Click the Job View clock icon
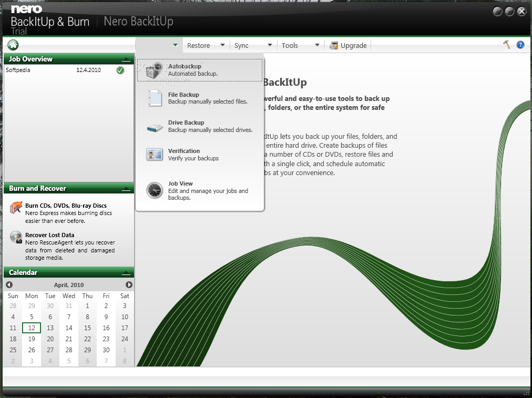 pos(155,190)
